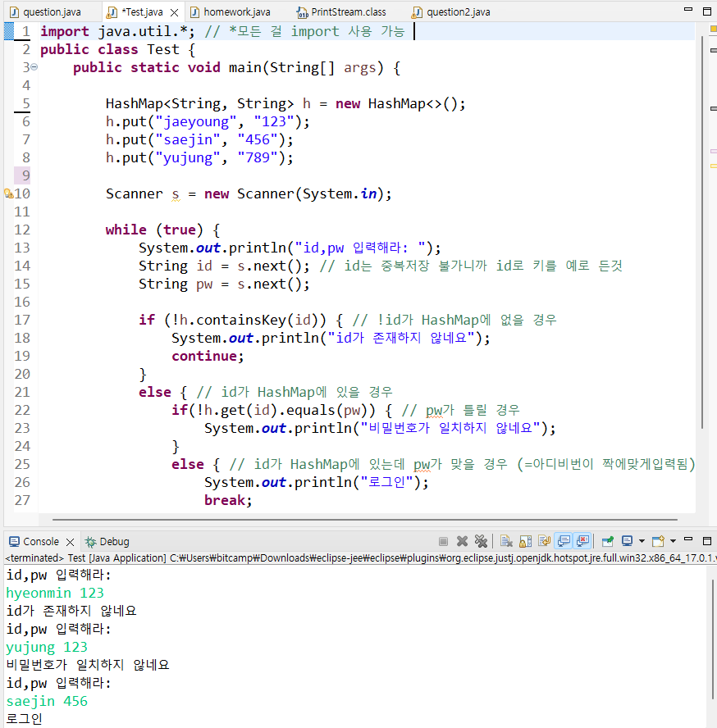The height and width of the screenshot is (728, 717).
Task: Expand dropdown arrow beside Open Console
Action: coord(673,541)
